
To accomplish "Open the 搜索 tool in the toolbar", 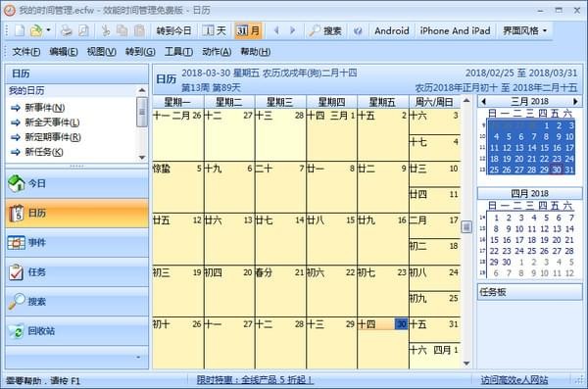I will 325,30.
